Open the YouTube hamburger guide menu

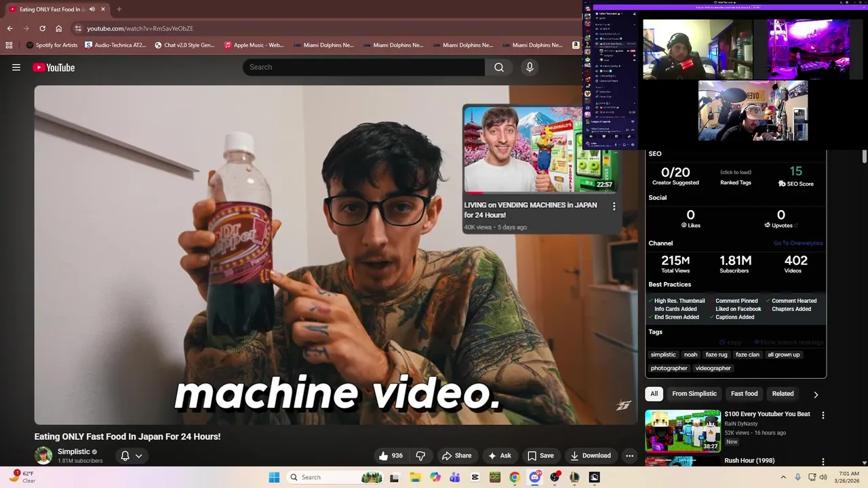pyautogui.click(x=16, y=67)
